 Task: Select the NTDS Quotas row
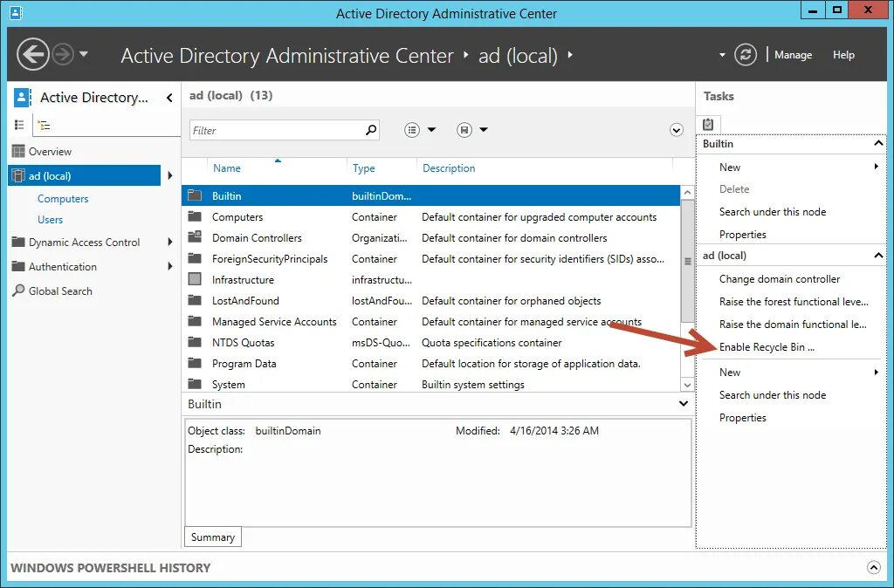(x=430, y=343)
